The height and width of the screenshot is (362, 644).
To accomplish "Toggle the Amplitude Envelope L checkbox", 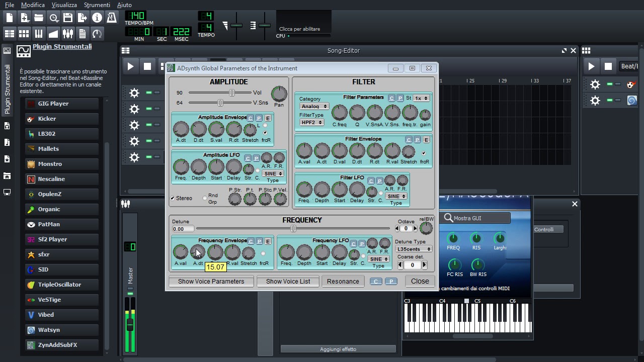I will coord(265,125).
